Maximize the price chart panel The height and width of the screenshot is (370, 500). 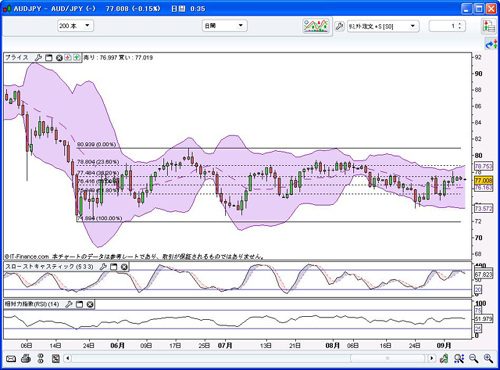49,58
